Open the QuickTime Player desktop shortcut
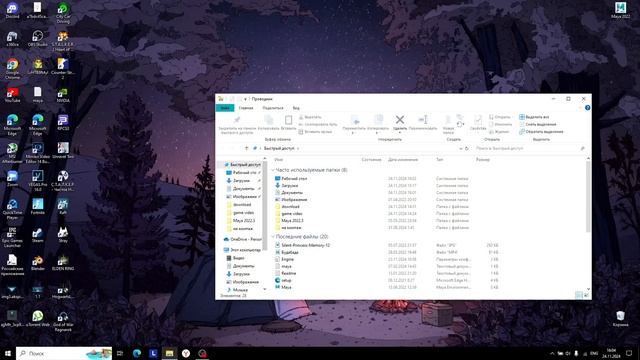Screen dimensions: 640x360 coord(12,209)
